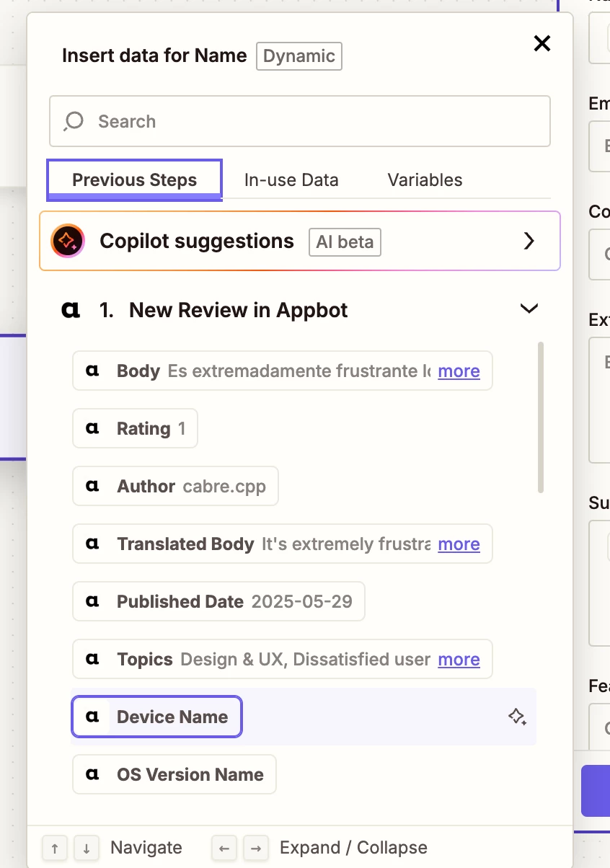610x868 pixels.
Task: Expand Copilot suggestions chevron arrow
Action: (529, 241)
